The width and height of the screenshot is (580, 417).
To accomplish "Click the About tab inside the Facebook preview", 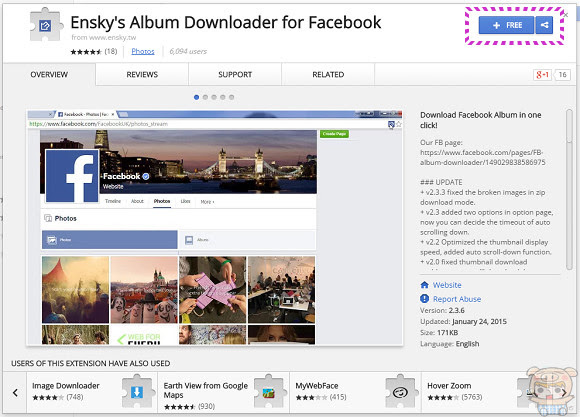I will (137, 201).
